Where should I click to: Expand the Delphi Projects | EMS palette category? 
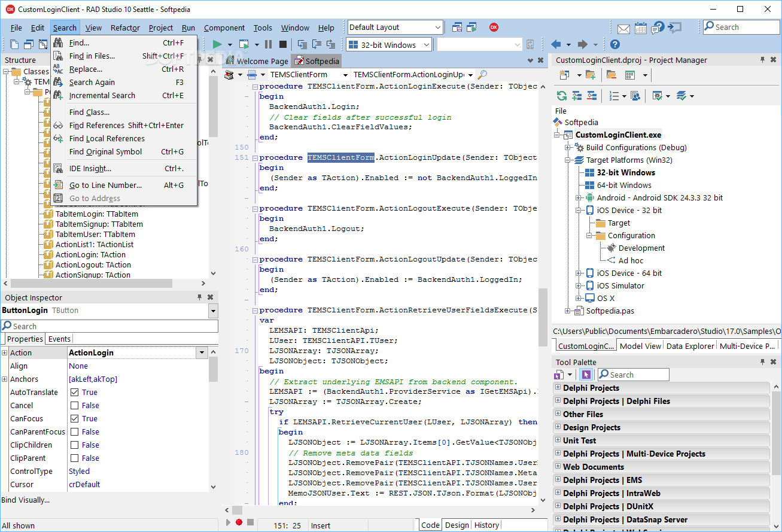click(558, 480)
